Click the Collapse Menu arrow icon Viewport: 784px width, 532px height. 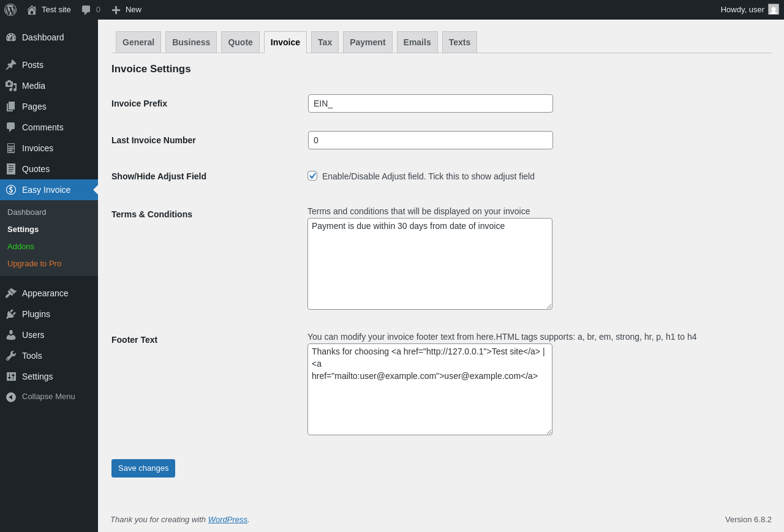coord(11,397)
